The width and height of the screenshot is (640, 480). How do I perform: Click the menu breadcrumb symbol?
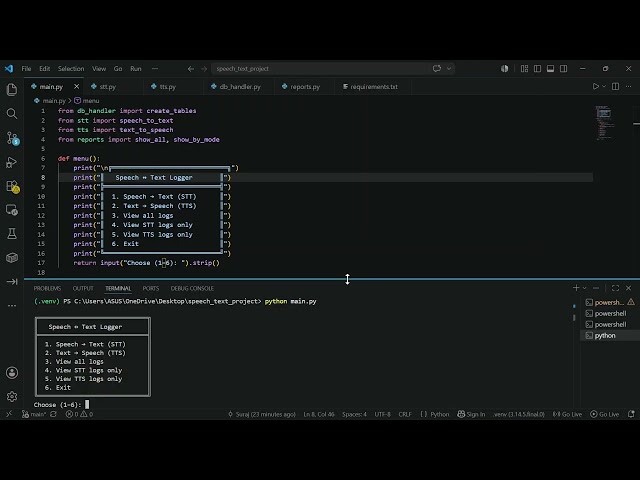[x=87, y=100]
